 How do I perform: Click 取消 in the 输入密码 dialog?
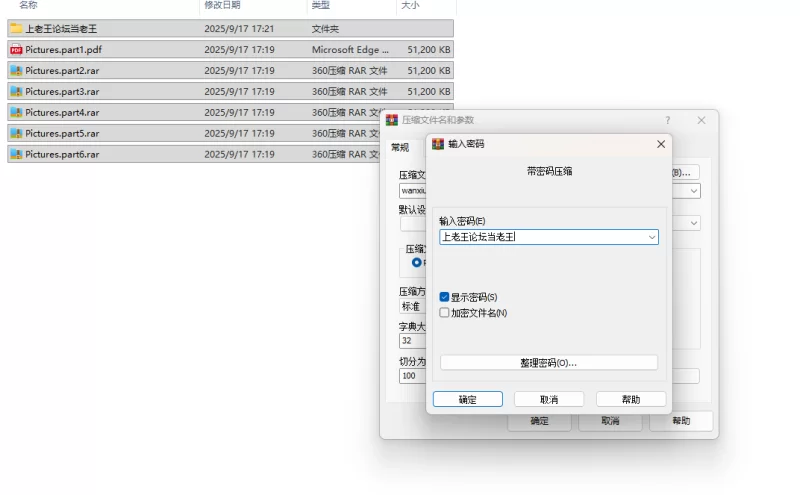549,400
